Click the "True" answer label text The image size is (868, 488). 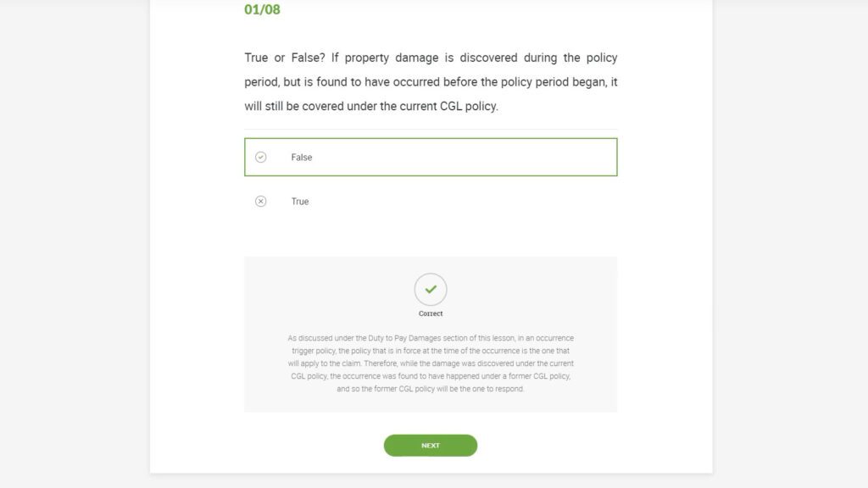coord(300,202)
